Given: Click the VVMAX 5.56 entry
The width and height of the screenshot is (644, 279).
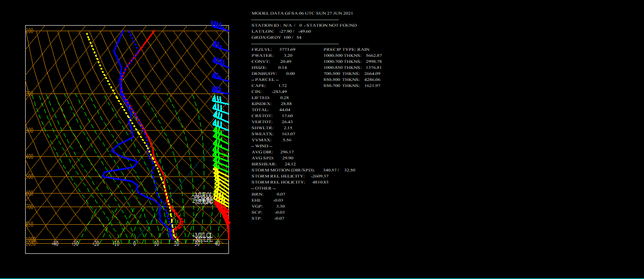Looking at the screenshot, I should click(271, 140).
